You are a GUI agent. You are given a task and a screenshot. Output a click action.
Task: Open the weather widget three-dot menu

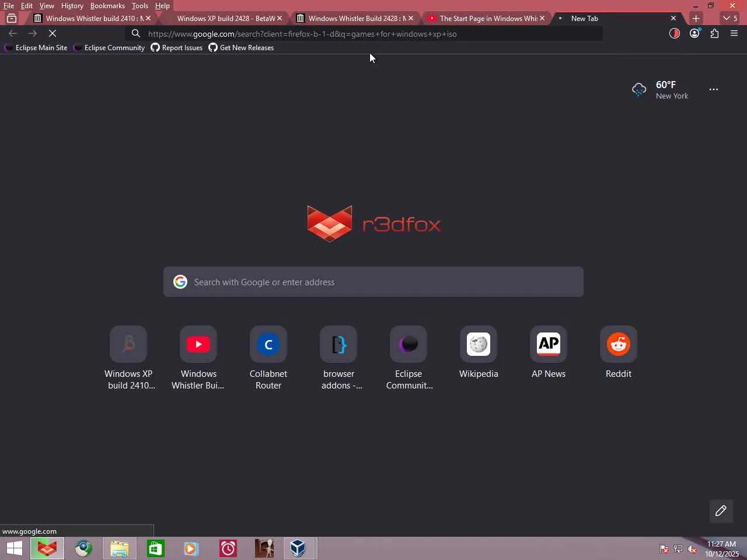(714, 89)
